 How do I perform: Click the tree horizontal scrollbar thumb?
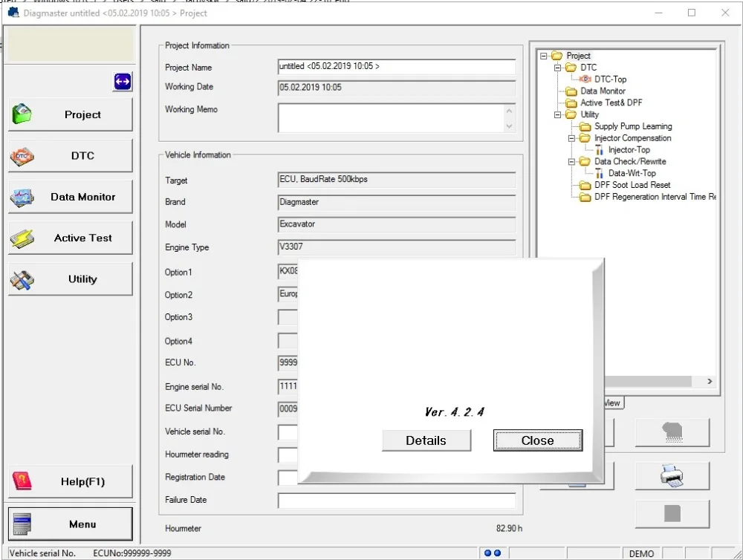coord(648,382)
